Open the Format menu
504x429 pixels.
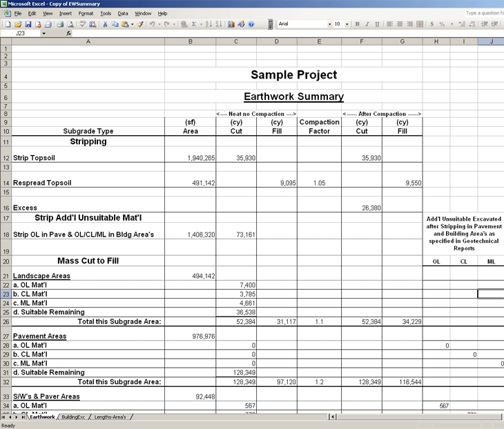(x=86, y=13)
